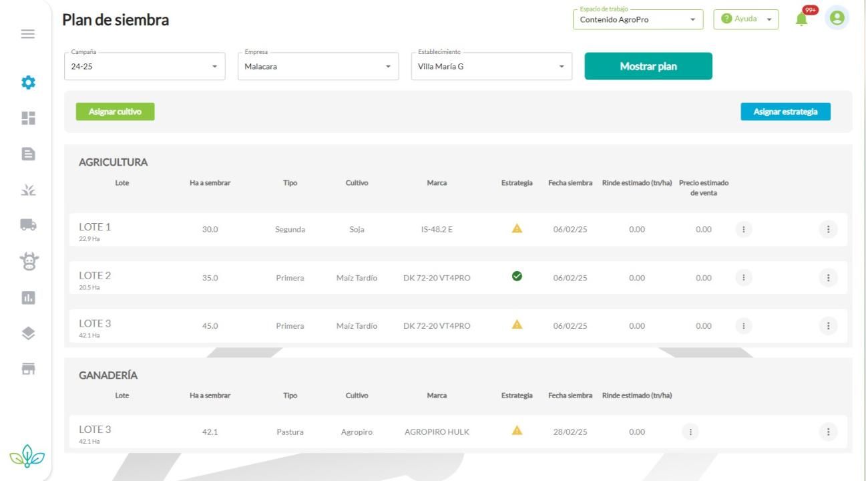Open the settings gear in sidebar

(28, 84)
